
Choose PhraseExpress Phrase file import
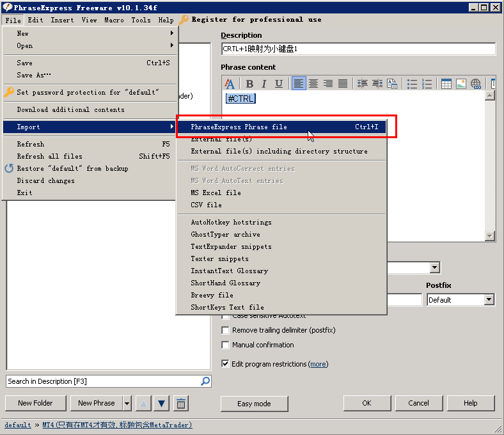pos(281,127)
